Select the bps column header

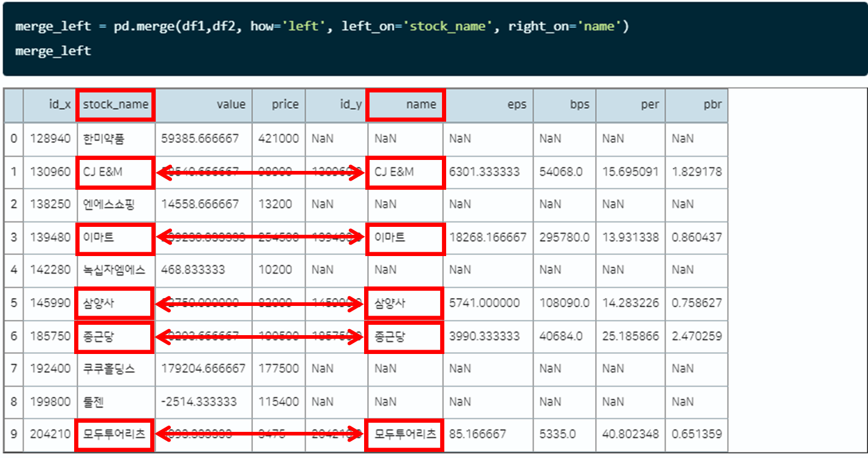tap(565, 105)
